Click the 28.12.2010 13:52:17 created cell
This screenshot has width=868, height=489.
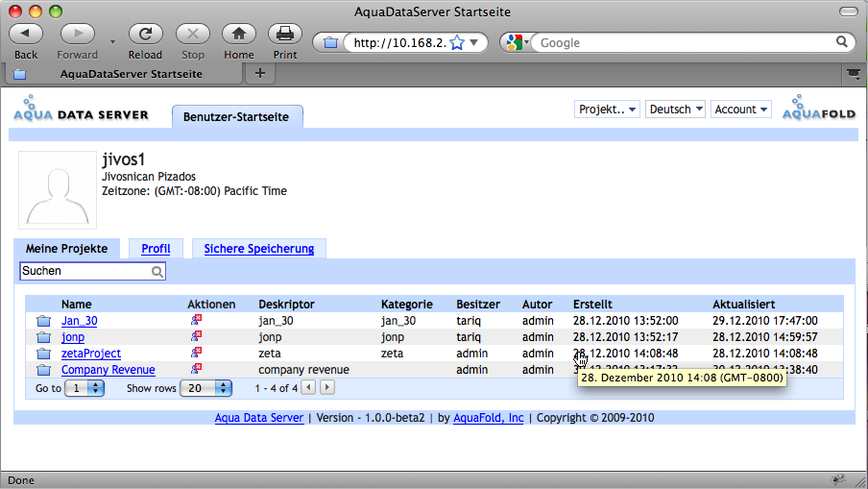625,336
